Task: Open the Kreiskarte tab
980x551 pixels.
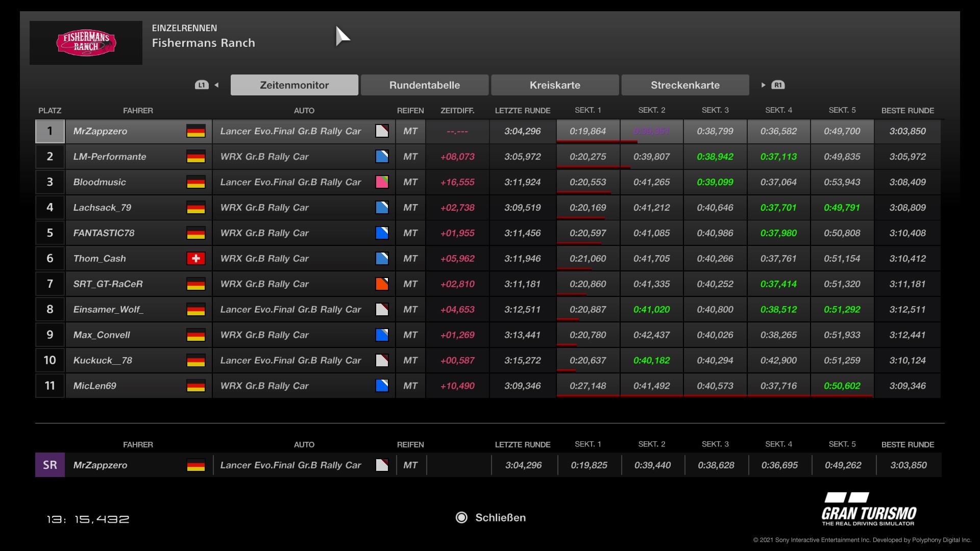Action: 555,85
